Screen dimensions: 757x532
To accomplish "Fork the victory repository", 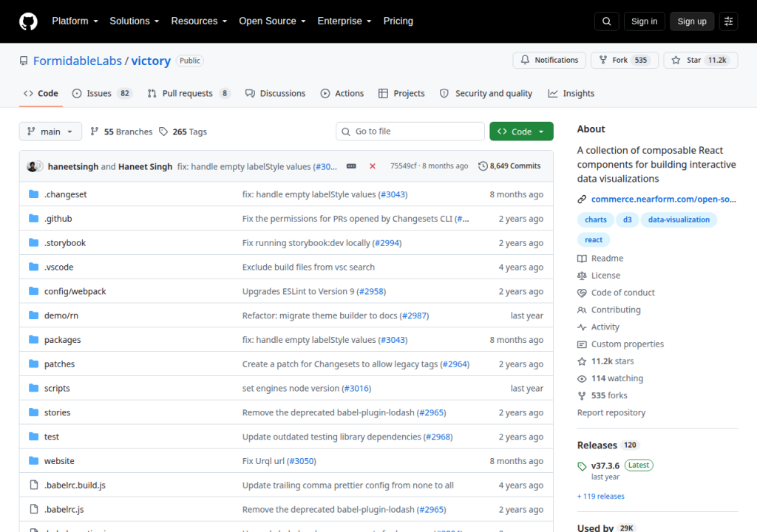I will [624, 61].
